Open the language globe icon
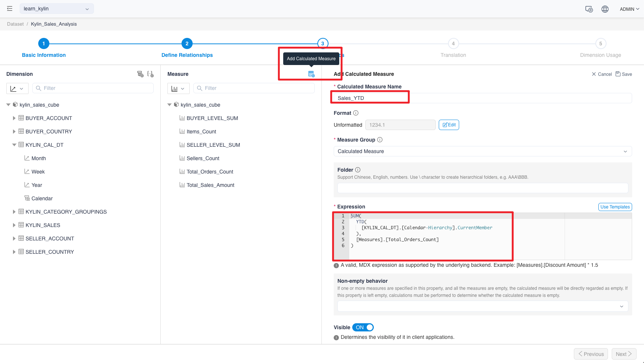The image size is (644, 363). [605, 9]
